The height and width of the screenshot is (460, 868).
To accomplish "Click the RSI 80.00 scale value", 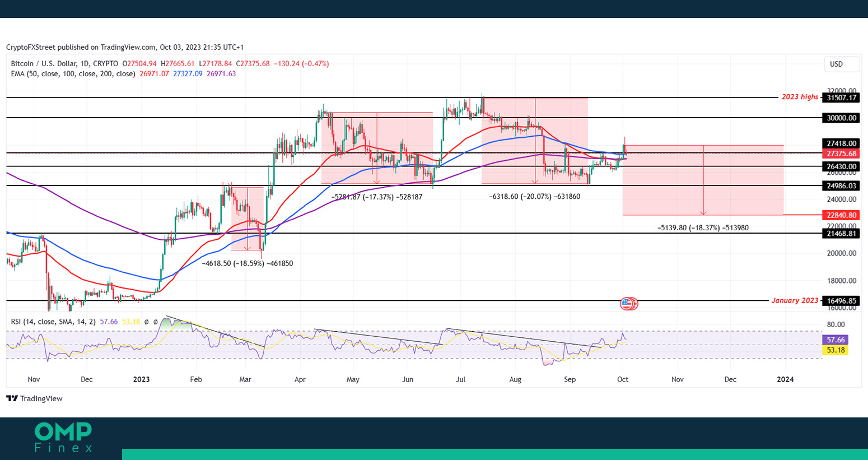I will tap(836, 324).
